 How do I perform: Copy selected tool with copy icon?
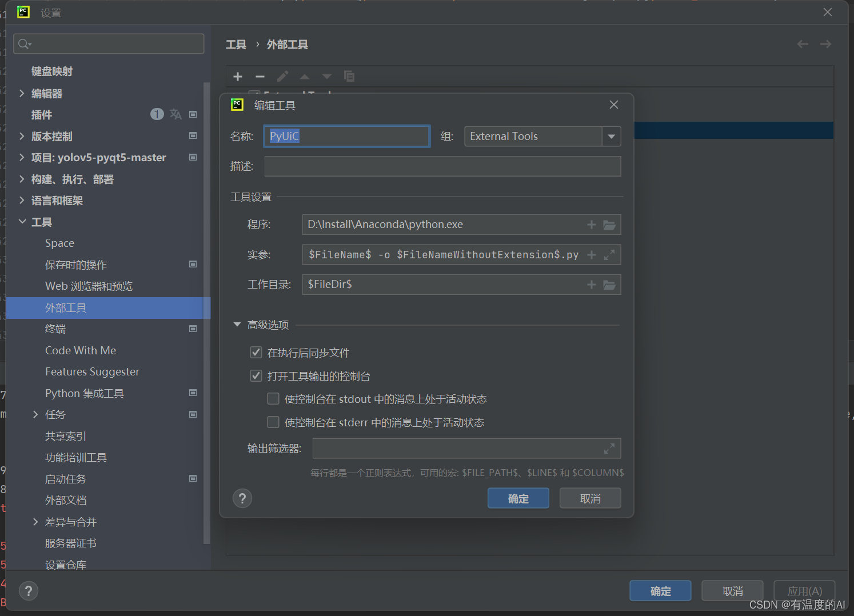pos(349,76)
